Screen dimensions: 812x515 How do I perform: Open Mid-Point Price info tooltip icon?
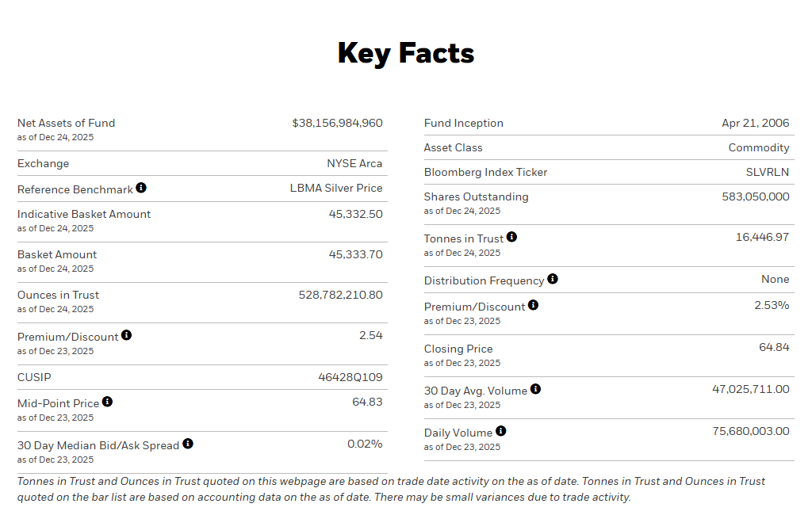tap(108, 402)
